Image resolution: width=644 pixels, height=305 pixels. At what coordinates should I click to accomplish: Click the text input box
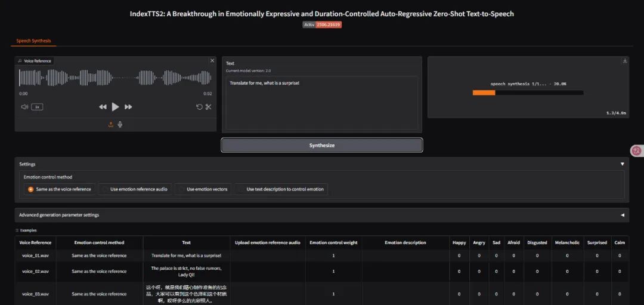(321, 103)
